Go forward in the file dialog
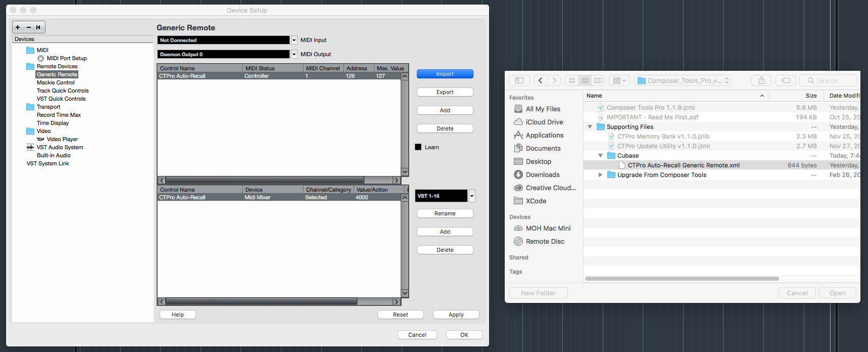Image resolution: width=868 pixels, height=352 pixels. (x=554, y=80)
